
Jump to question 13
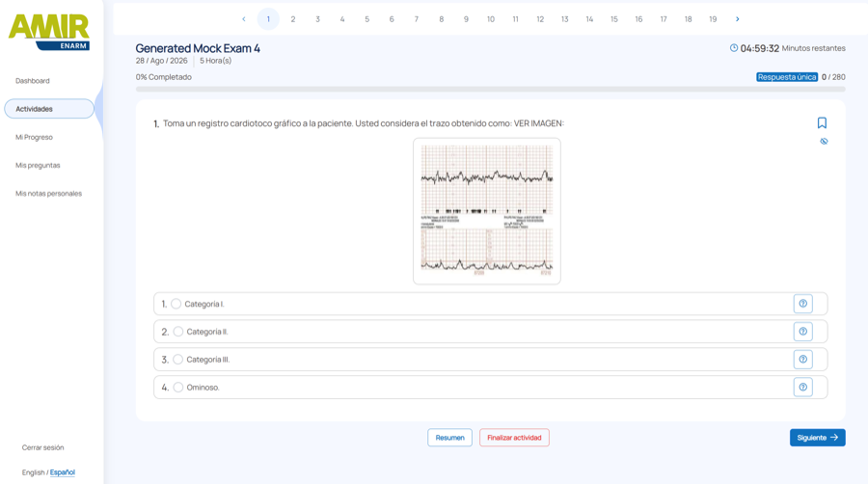[564, 19]
